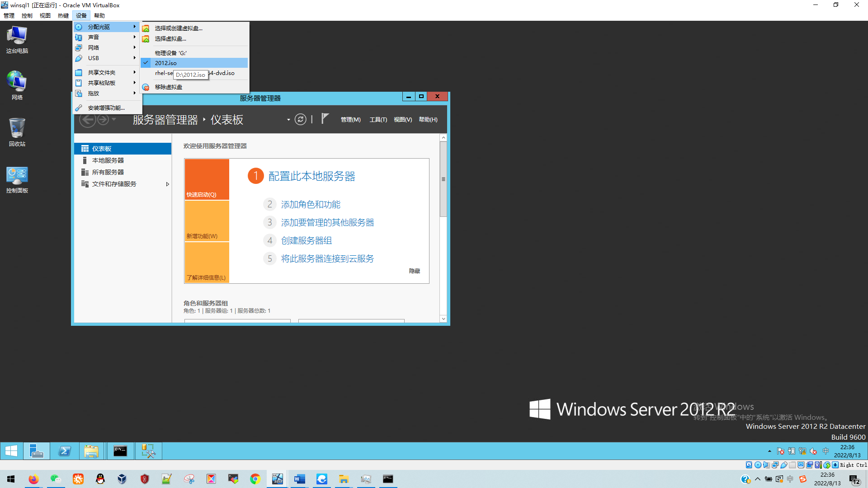
Task: Expand the 分配光驱 submenu
Action: pos(106,27)
